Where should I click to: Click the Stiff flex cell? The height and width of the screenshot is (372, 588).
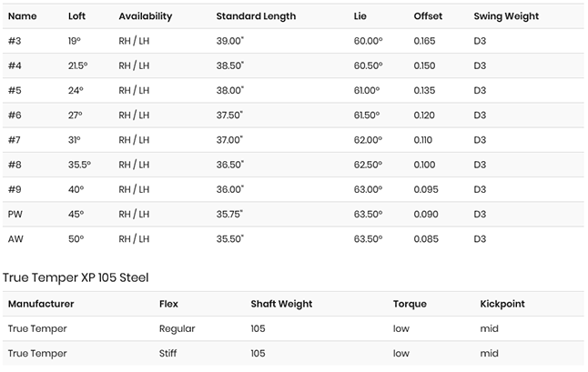pos(167,353)
